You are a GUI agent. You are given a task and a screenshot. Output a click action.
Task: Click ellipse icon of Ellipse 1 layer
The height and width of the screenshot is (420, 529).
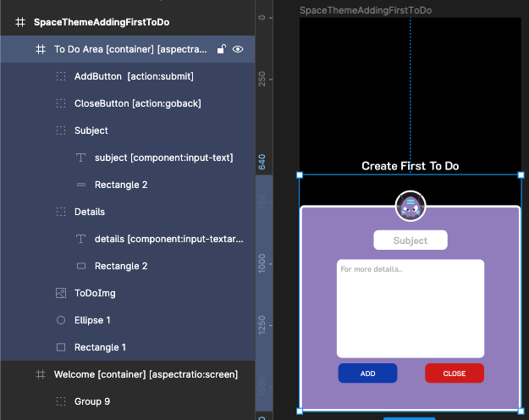click(x=61, y=320)
